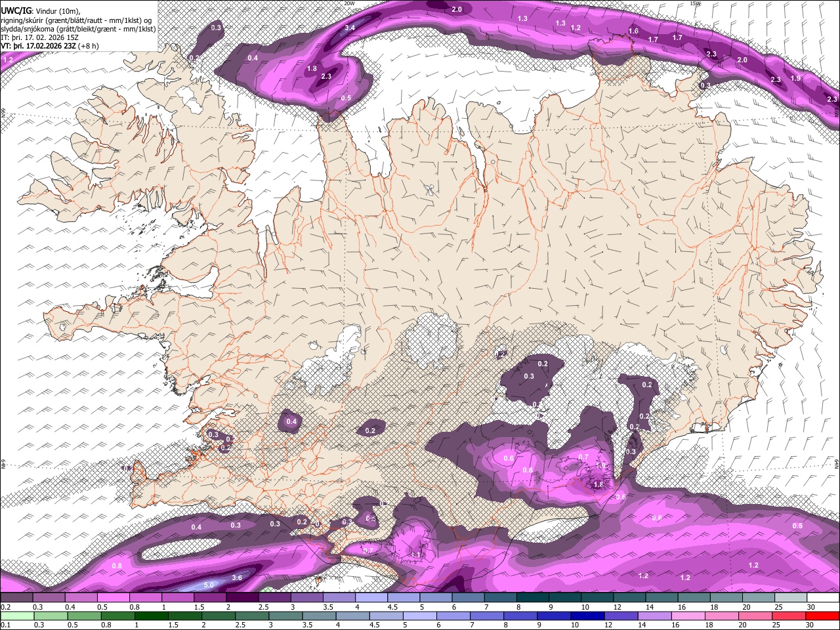The image size is (840, 630).
Task: Click the 1.1 value on the map
Action: 416,555
